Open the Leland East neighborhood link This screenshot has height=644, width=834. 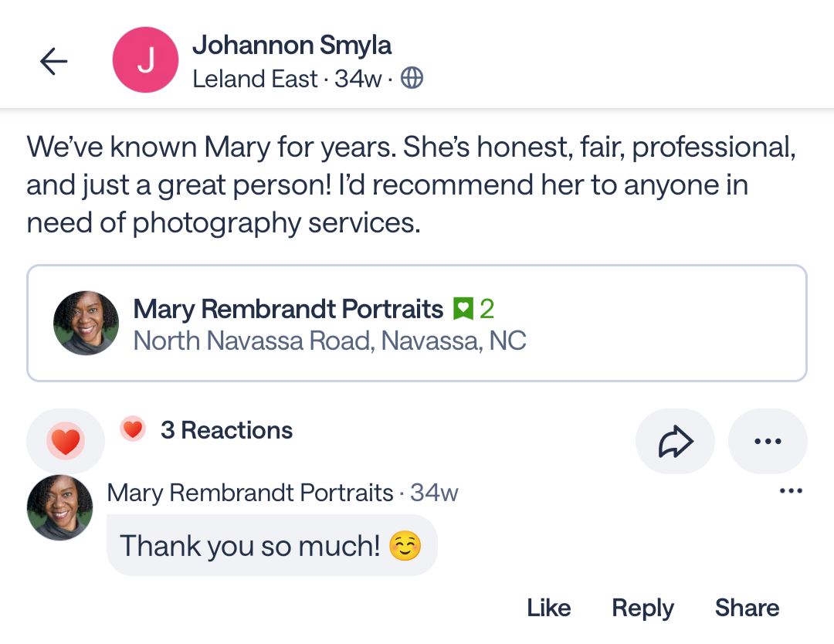click(255, 79)
